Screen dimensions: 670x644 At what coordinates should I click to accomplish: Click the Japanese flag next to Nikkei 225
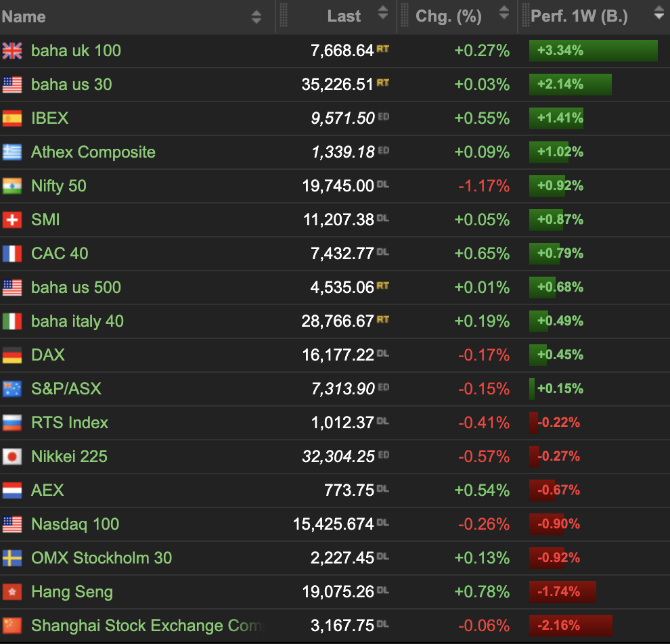[12, 457]
